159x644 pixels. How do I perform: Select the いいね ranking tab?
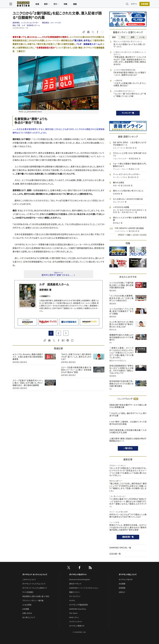click(142, 37)
